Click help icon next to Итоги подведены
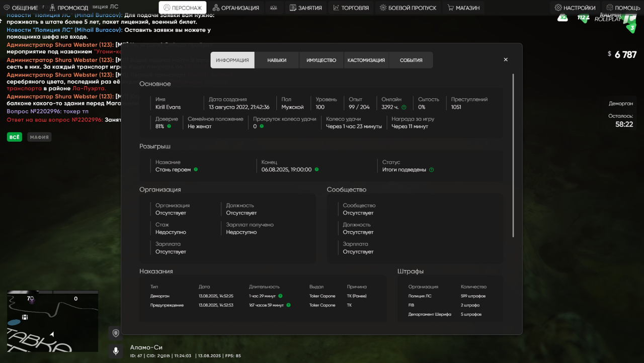 (x=431, y=169)
